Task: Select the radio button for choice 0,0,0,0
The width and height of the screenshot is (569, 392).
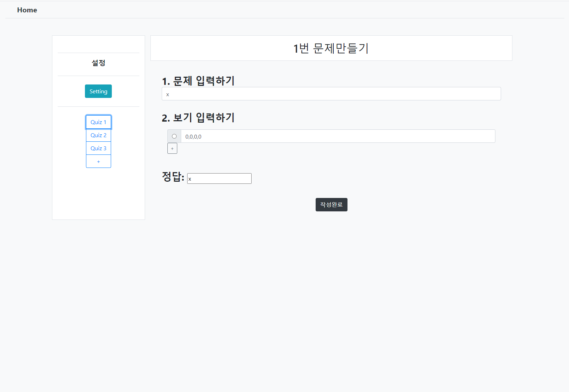Action: tap(174, 136)
